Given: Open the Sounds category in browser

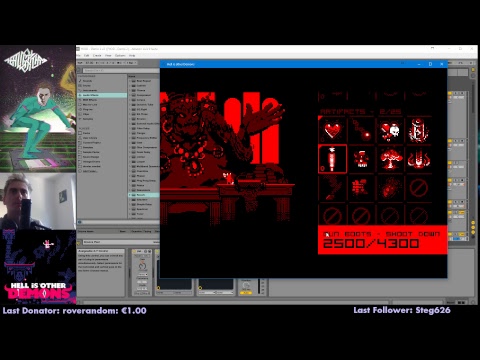Looking at the screenshot, I should click(87, 81).
